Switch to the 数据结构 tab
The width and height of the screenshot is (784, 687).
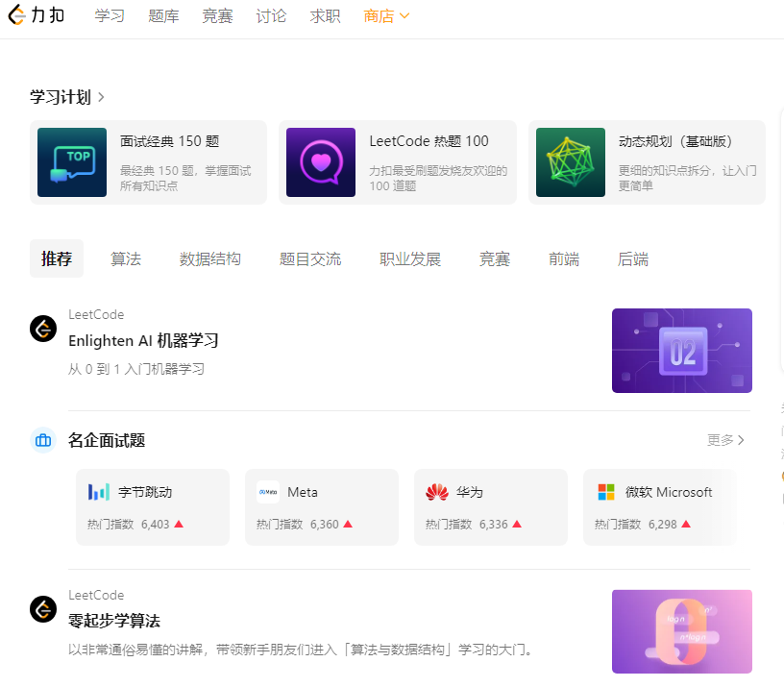[x=210, y=259]
